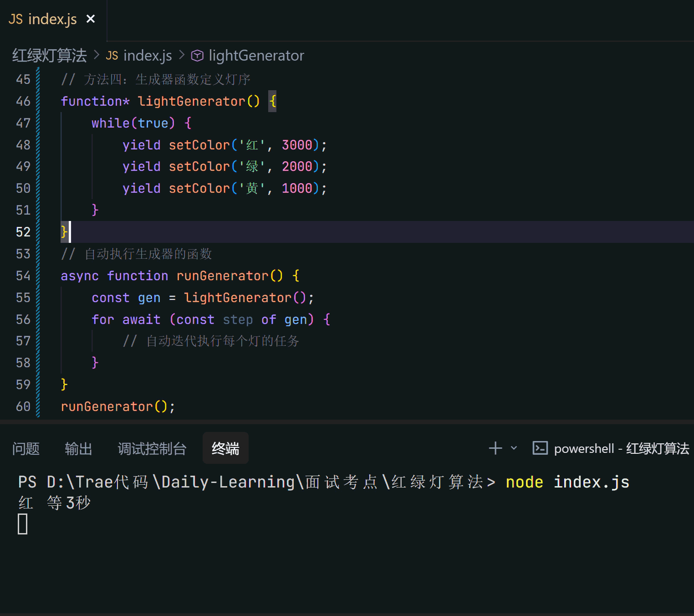694x616 pixels.
Task: Click line number 52 in gutter
Action: [23, 232]
